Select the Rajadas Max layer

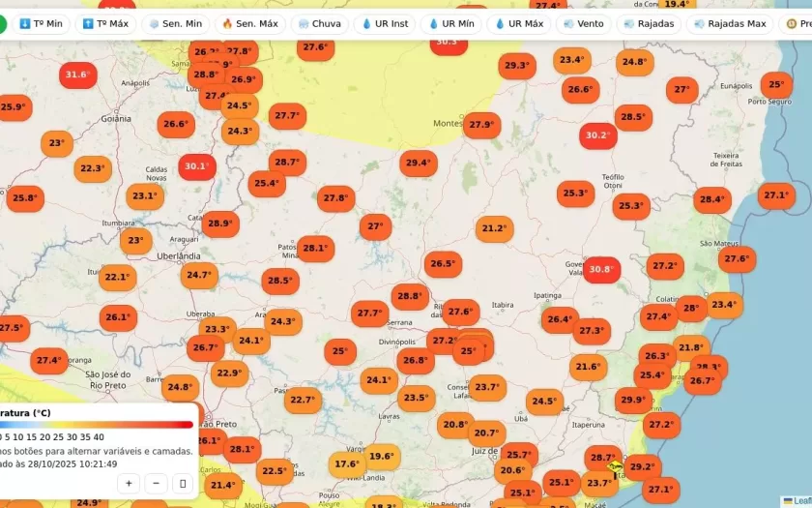[x=729, y=23]
